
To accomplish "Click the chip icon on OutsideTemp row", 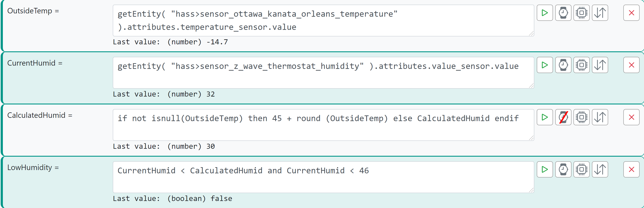I will [x=582, y=13].
